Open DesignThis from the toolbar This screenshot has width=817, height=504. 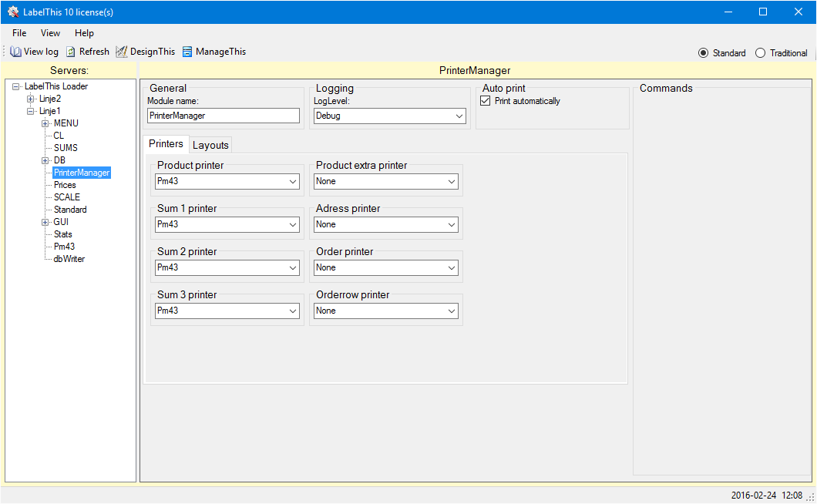pyautogui.click(x=122, y=52)
